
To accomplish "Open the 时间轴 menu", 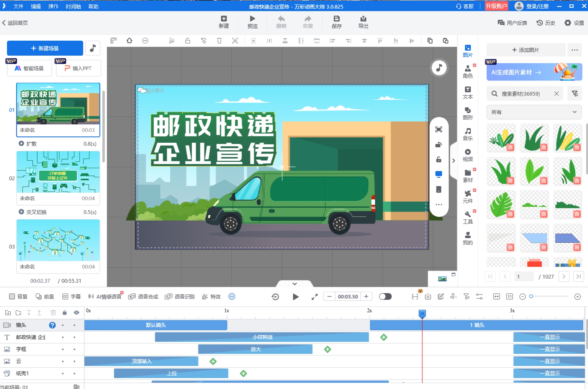I will coord(73,6).
